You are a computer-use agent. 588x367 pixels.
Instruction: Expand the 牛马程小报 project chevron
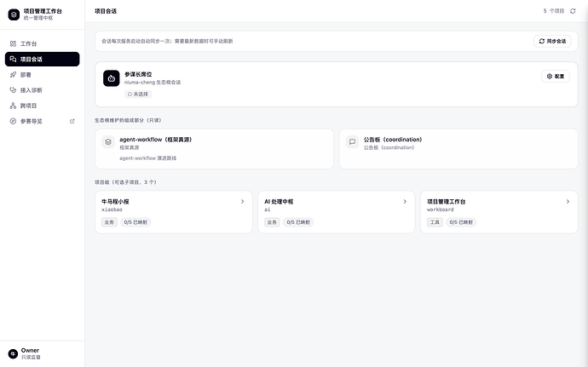click(242, 201)
